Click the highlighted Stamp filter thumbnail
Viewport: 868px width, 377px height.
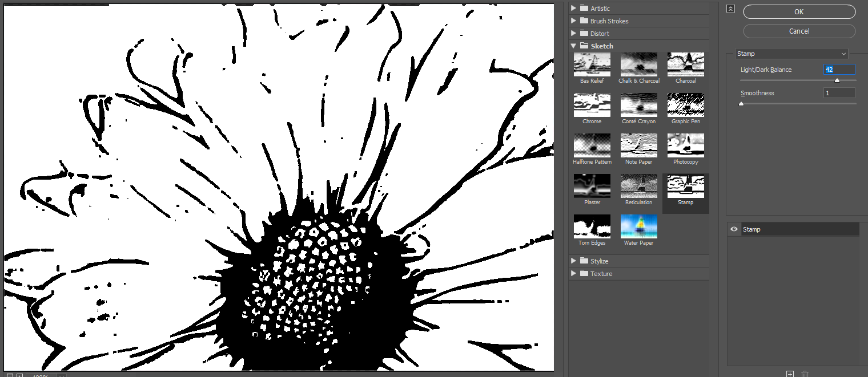pos(685,186)
